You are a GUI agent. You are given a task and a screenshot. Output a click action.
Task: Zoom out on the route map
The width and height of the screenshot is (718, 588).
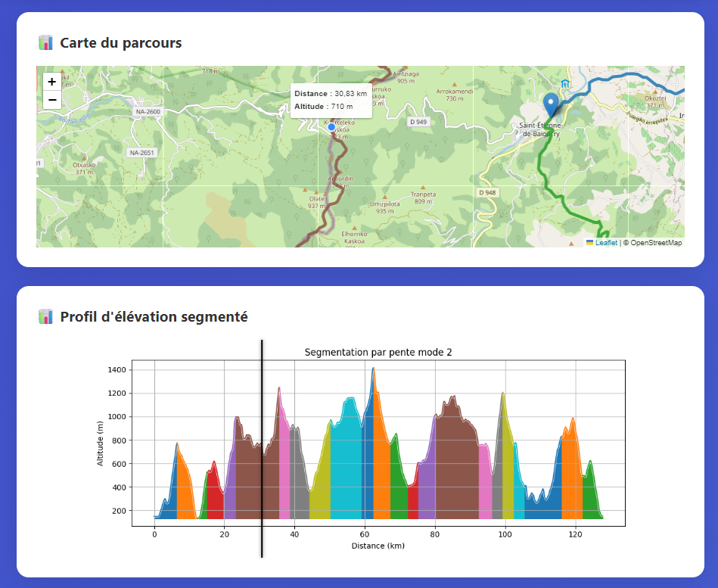coord(51,100)
